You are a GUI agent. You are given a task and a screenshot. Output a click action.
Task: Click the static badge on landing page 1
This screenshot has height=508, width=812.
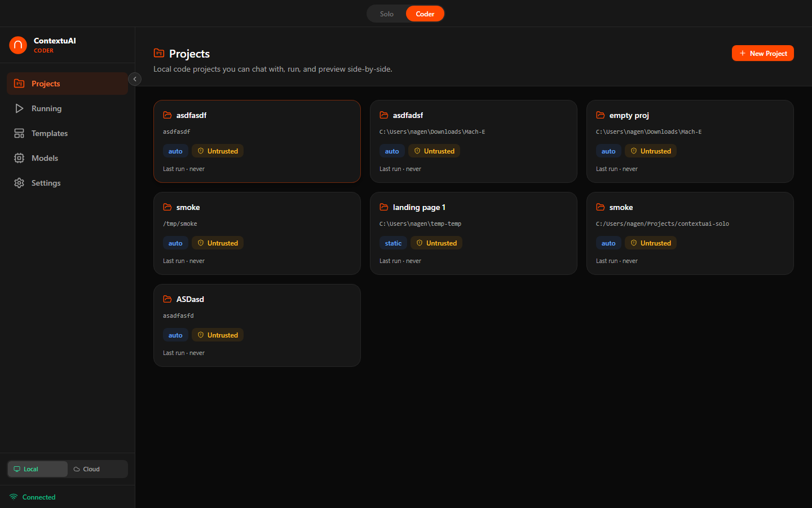393,243
